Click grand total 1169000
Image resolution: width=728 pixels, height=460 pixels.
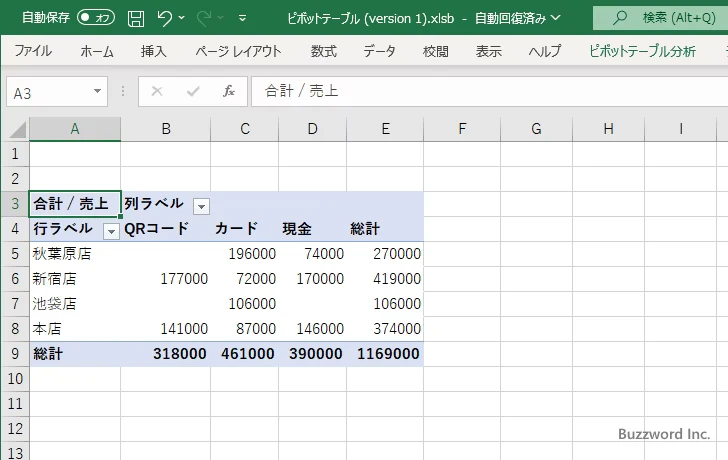pos(385,354)
